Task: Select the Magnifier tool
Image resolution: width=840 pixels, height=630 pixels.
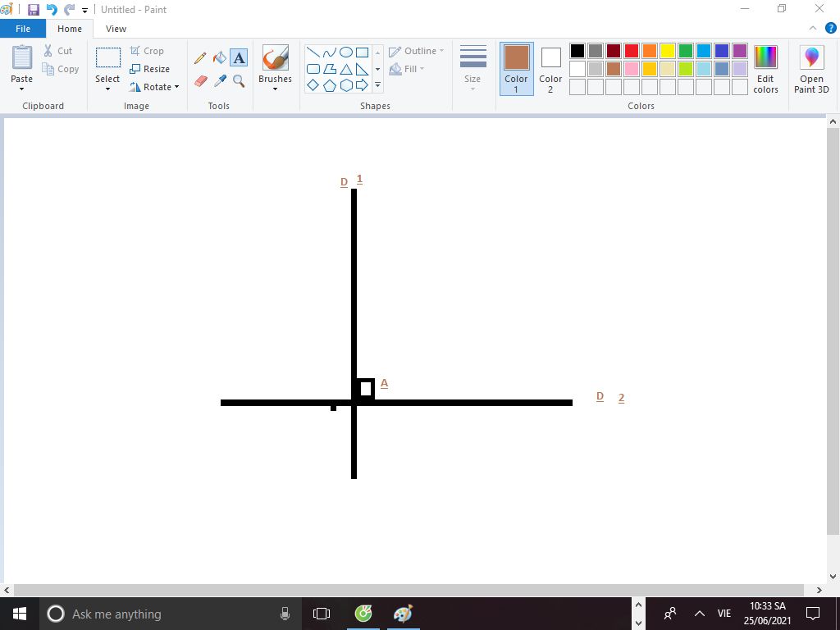Action: pyautogui.click(x=239, y=81)
